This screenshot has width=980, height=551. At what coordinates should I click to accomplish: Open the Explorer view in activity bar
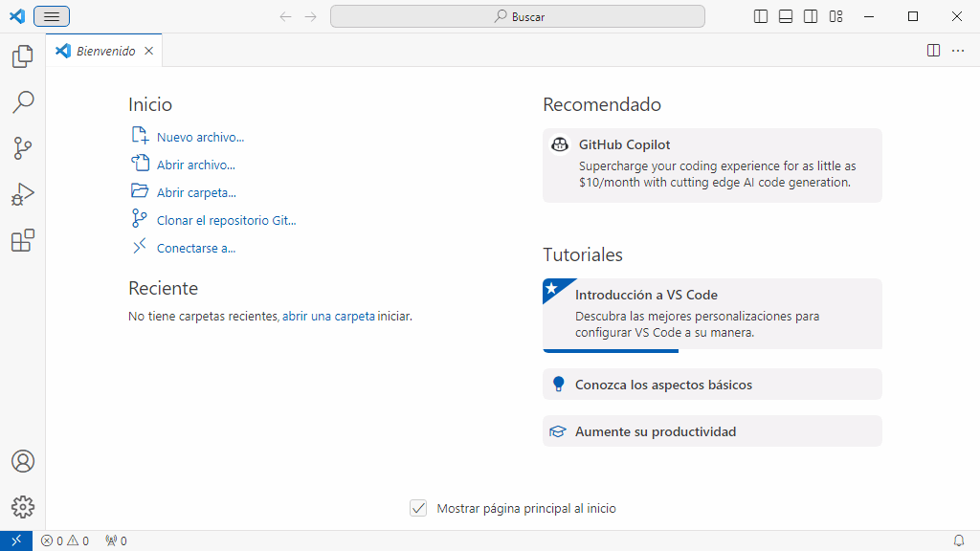[x=23, y=56]
